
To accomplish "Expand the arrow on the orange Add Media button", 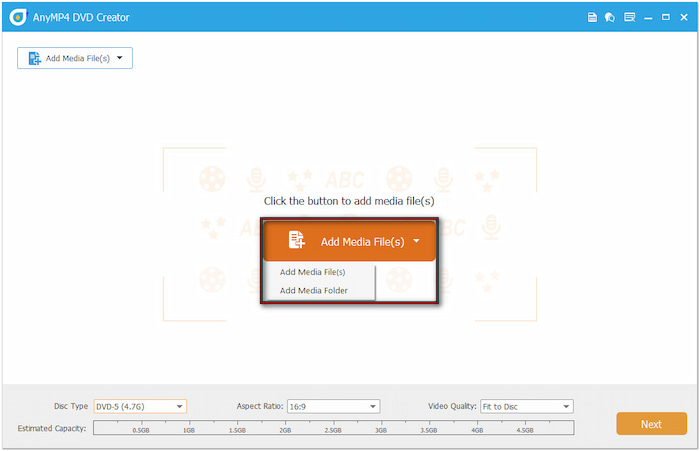I will pyautogui.click(x=416, y=241).
